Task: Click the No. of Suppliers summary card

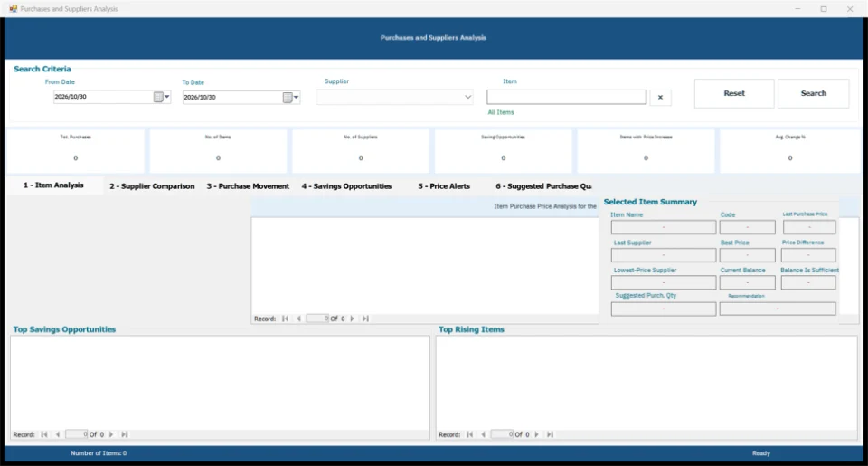Action: pyautogui.click(x=361, y=151)
